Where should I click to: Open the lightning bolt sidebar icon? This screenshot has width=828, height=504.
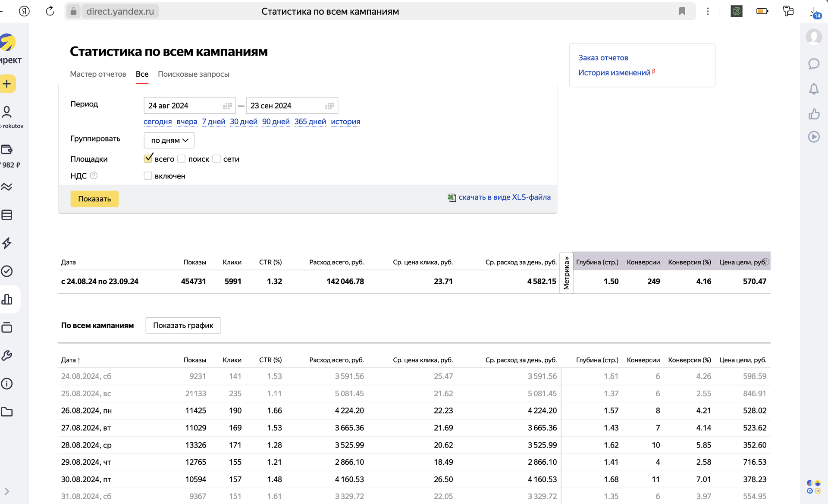(7, 243)
